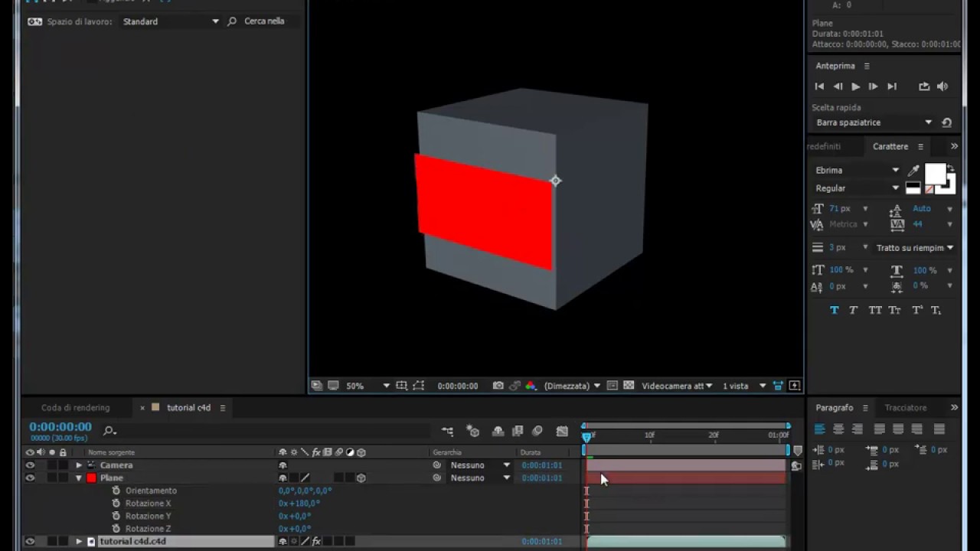Click the Cerca nella search field
The width and height of the screenshot is (980, 551).
[x=264, y=21]
